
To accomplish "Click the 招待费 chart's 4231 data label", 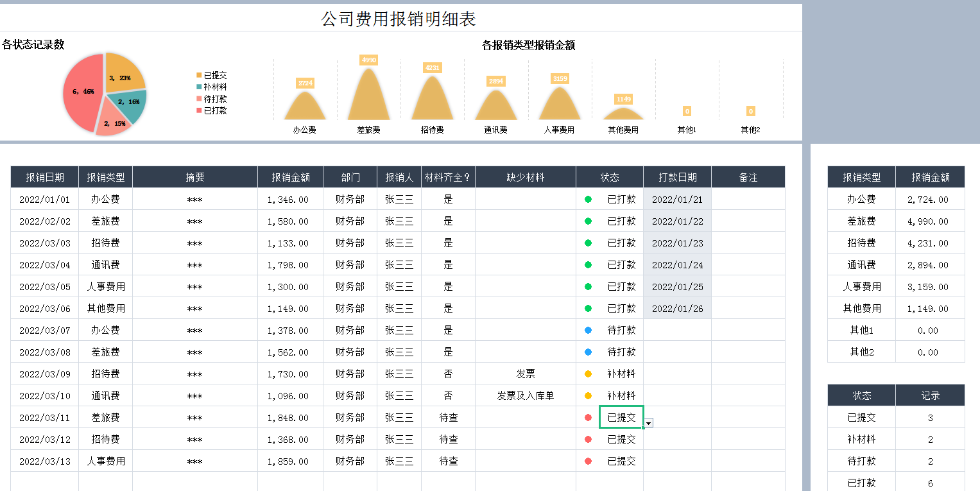I will click(x=431, y=66).
